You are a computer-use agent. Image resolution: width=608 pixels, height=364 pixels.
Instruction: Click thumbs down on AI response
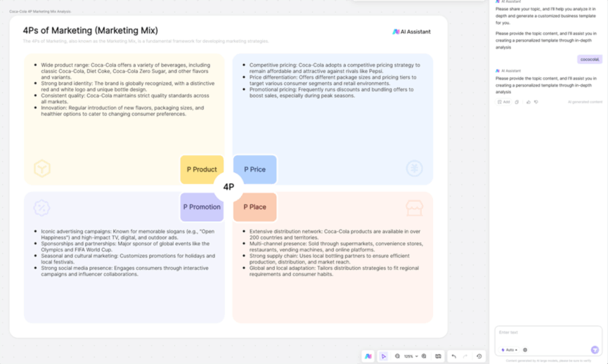click(536, 102)
